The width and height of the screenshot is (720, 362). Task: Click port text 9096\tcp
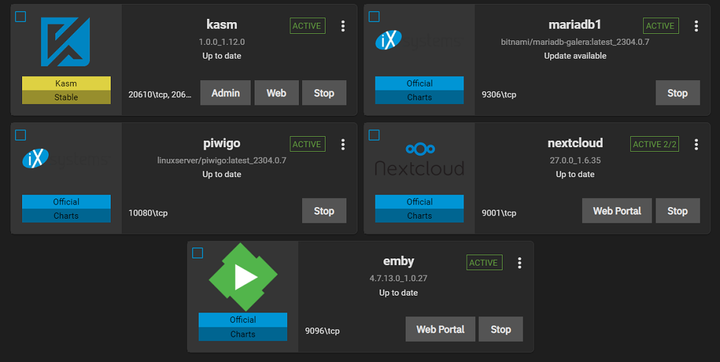(x=322, y=331)
